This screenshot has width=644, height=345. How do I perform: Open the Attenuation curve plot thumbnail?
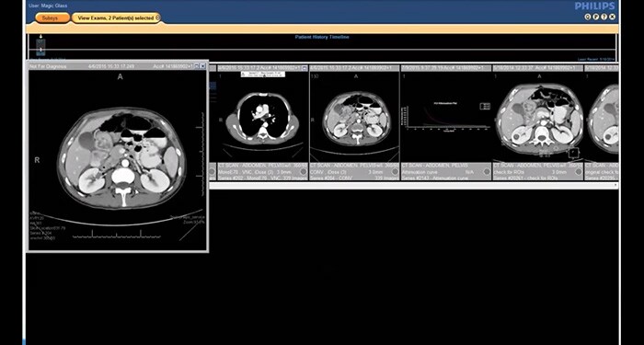(x=446, y=117)
